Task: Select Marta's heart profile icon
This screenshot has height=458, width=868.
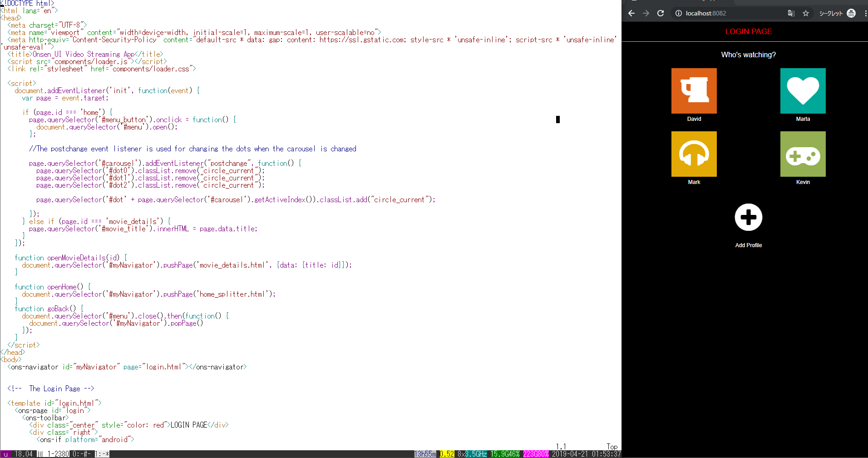Action: (803, 91)
